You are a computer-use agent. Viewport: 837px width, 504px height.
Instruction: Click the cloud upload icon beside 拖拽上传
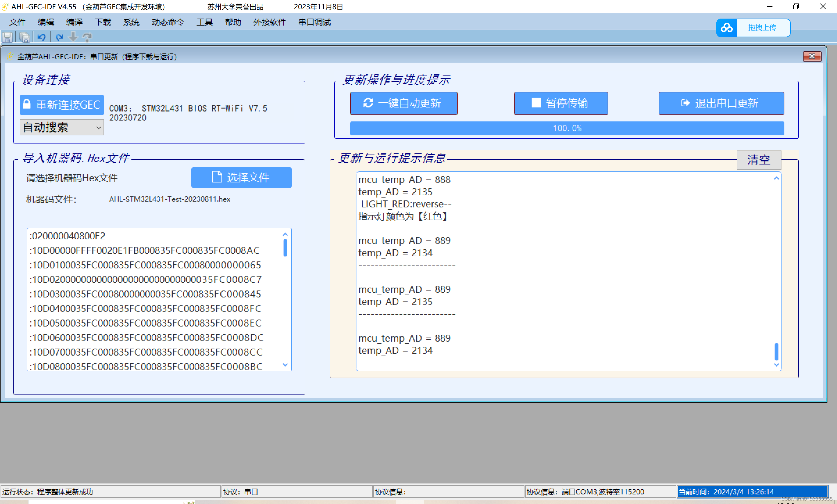727,28
